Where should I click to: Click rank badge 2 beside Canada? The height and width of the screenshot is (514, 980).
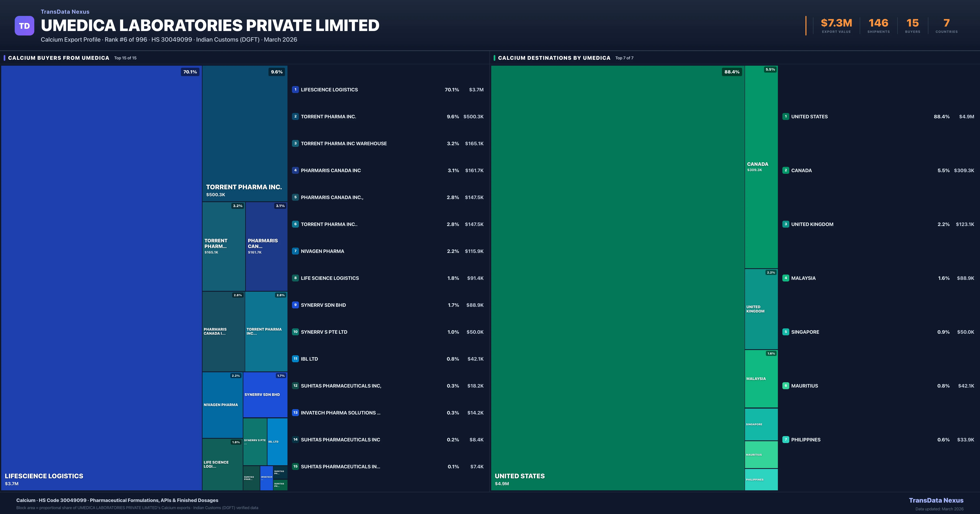click(x=786, y=170)
